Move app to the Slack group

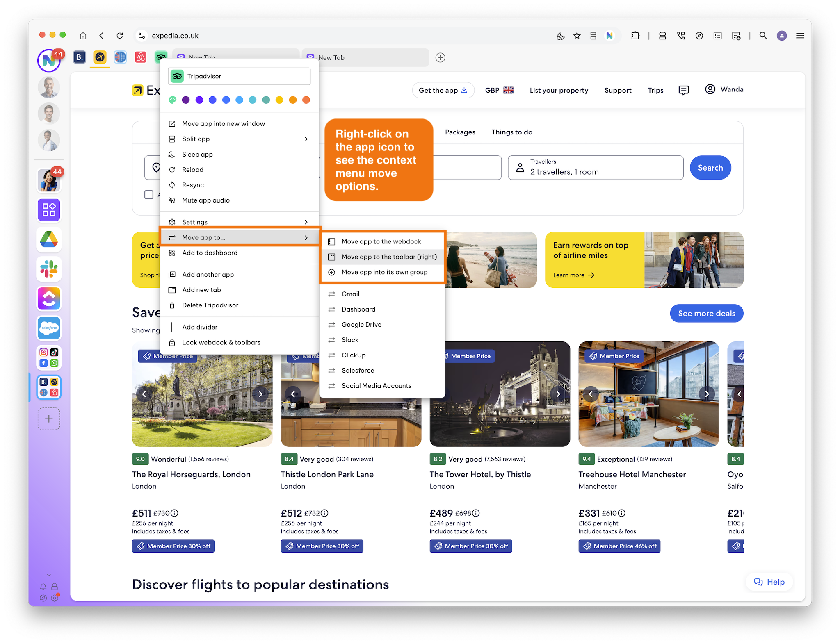point(382,340)
